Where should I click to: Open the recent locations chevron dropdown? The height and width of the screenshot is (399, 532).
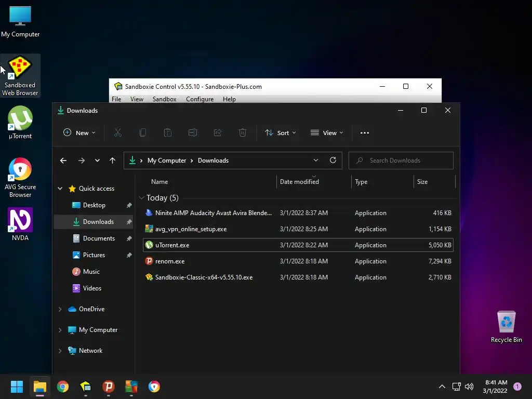point(97,161)
